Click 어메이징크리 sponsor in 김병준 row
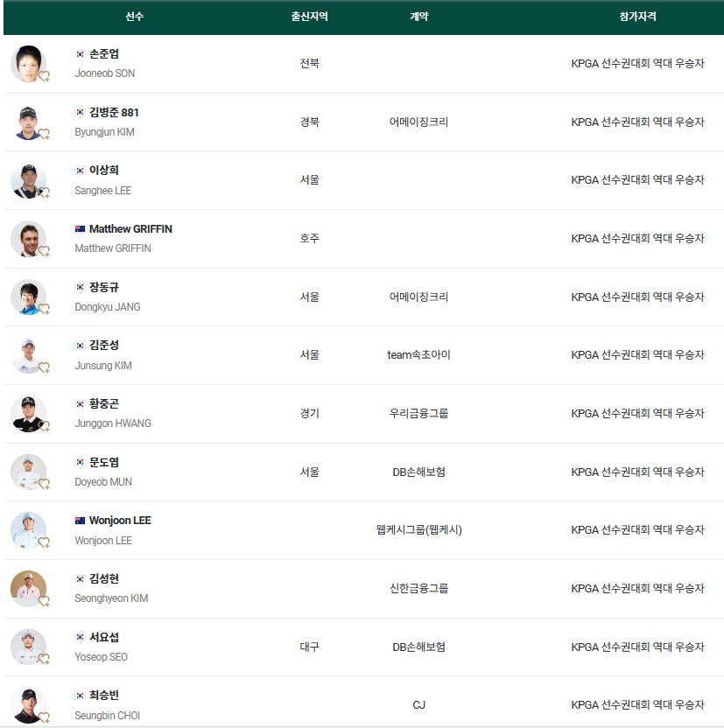The image size is (724, 728). (x=418, y=122)
